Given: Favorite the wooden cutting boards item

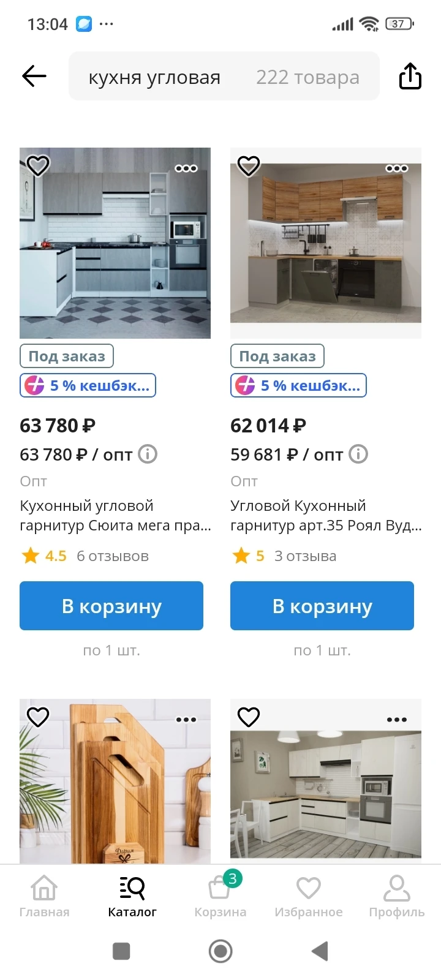Looking at the screenshot, I should (38, 717).
